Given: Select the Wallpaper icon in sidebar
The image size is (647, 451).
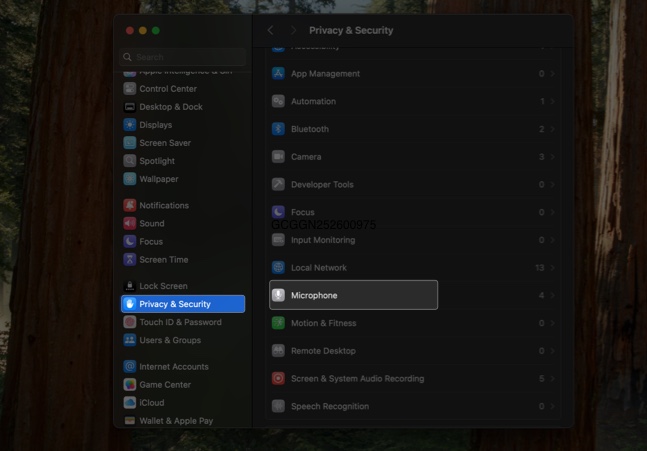Looking at the screenshot, I should coord(130,179).
